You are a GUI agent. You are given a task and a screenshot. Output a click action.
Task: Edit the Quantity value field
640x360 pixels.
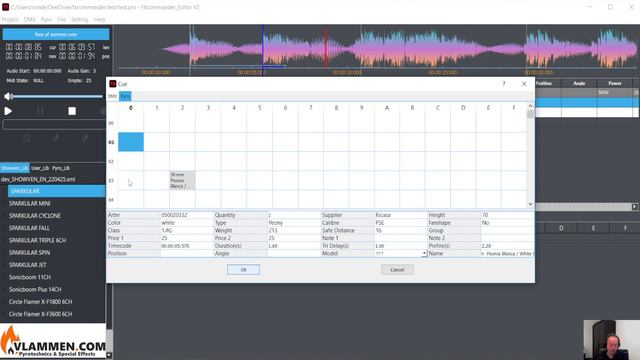click(294, 215)
